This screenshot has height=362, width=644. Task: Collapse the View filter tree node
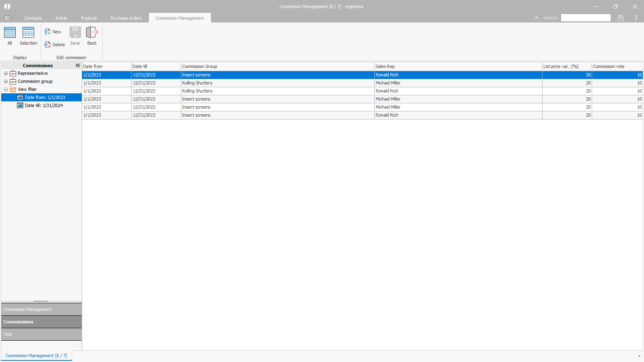coord(6,90)
